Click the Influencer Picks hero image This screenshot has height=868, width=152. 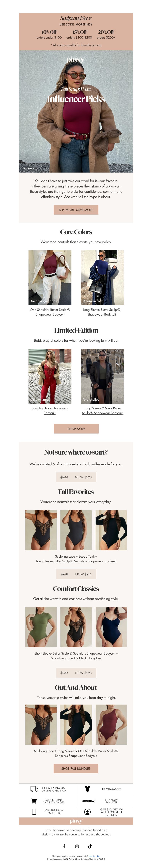(76, 112)
